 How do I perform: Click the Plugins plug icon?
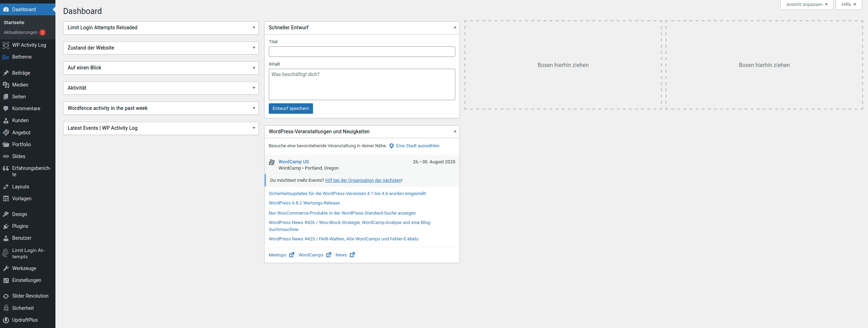coord(6,226)
